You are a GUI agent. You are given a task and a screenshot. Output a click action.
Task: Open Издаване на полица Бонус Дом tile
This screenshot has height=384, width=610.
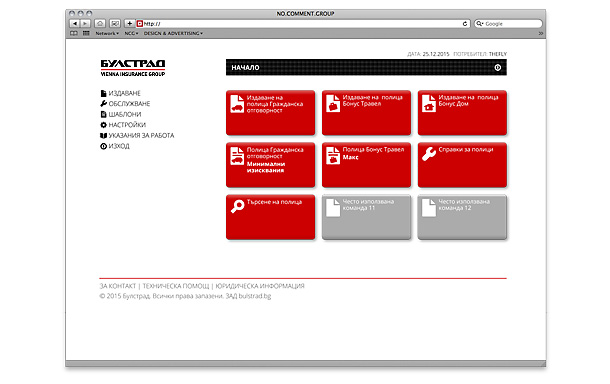click(x=462, y=113)
